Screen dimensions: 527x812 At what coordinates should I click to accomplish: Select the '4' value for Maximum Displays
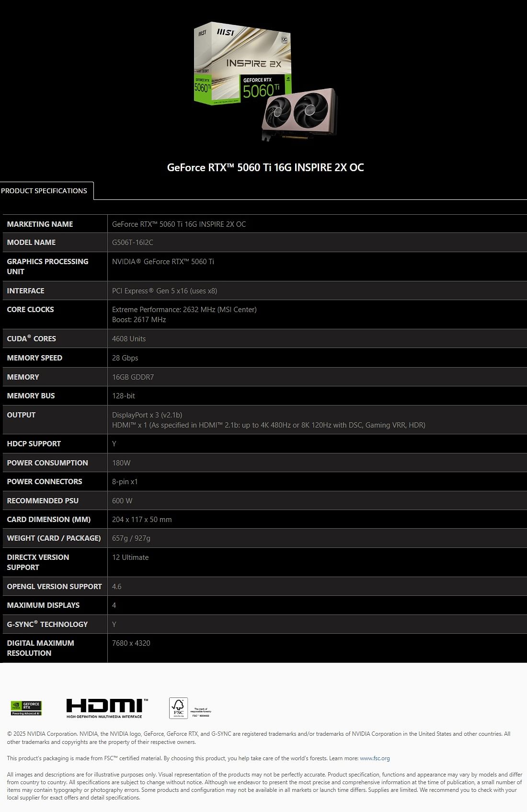[x=114, y=605]
